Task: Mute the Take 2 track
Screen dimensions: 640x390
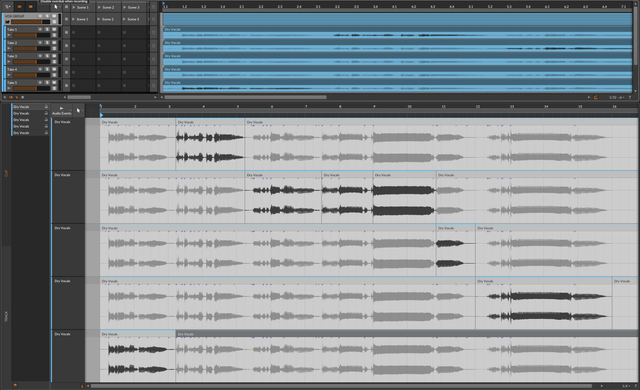Action: pyautogui.click(x=54, y=42)
